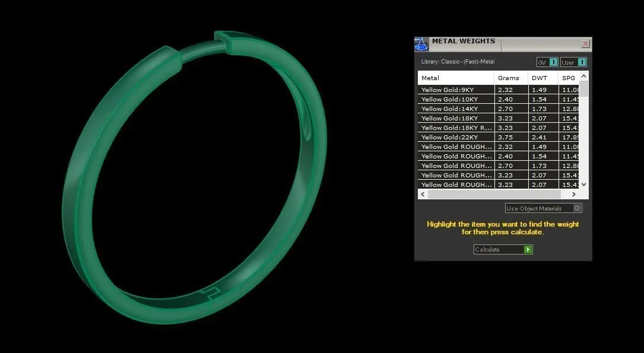Click 1.73 DWT cell in Yellow Gold:14KY row

[x=543, y=109]
